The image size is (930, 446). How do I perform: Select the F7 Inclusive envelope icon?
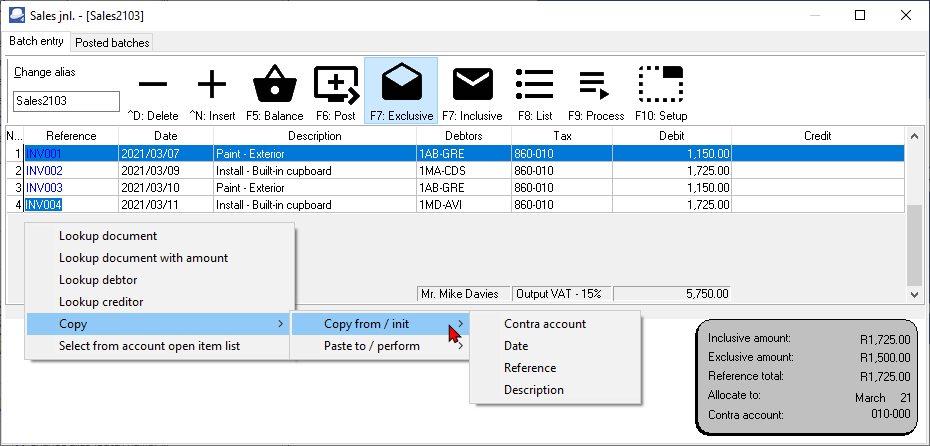pos(472,84)
